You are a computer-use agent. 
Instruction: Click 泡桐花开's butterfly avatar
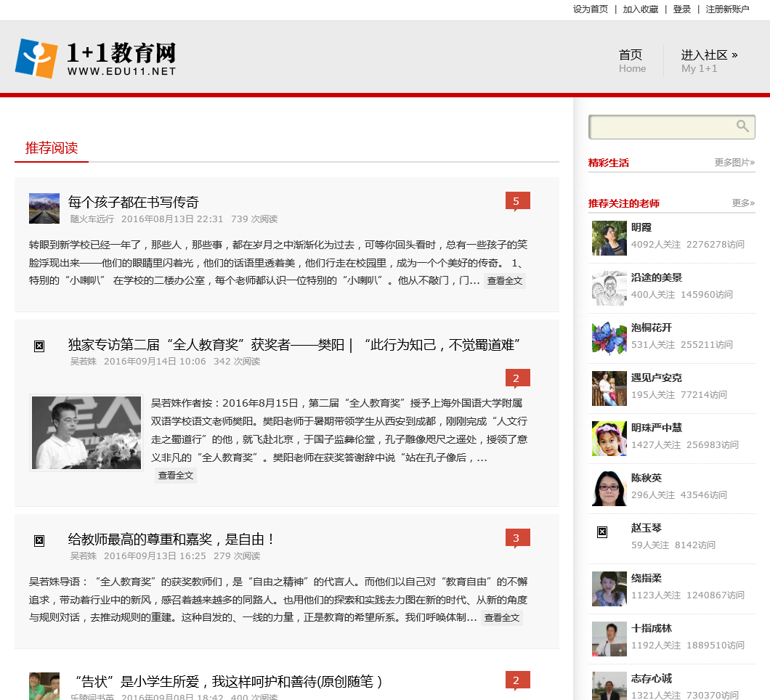coord(609,338)
